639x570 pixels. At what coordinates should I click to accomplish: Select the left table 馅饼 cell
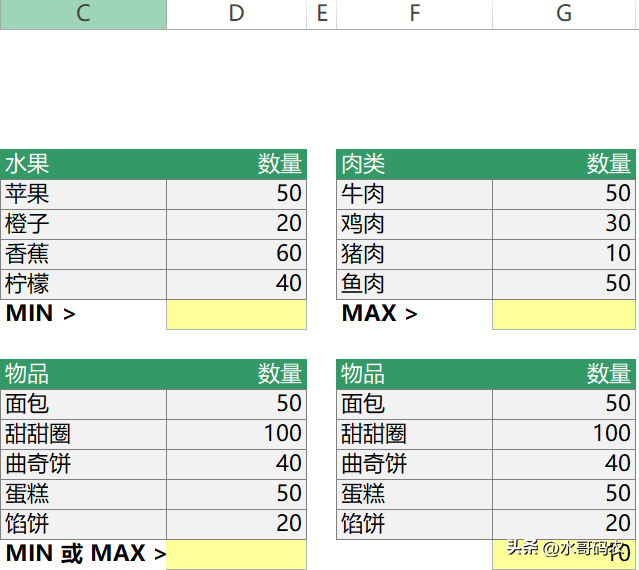click(x=83, y=524)
